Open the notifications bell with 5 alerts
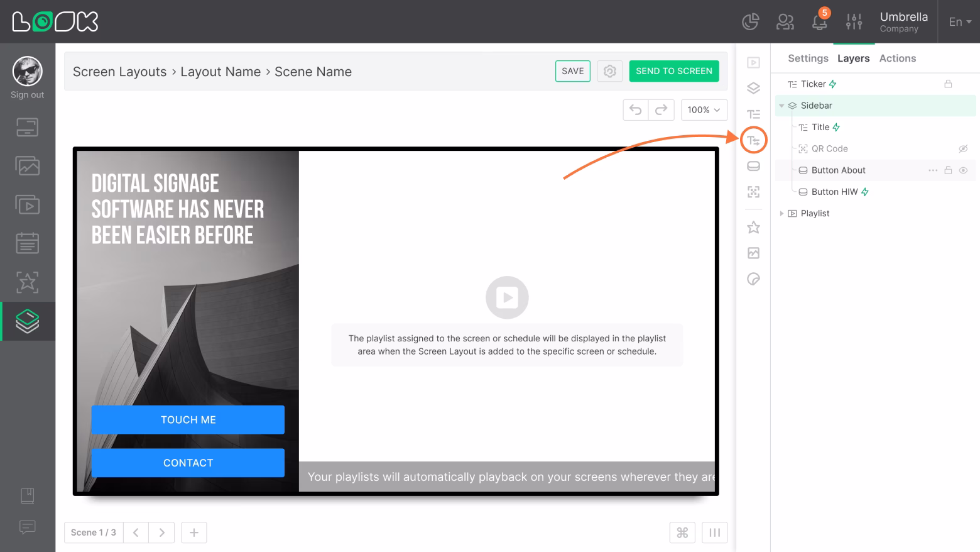980x552 pixels. coord(819,22)
